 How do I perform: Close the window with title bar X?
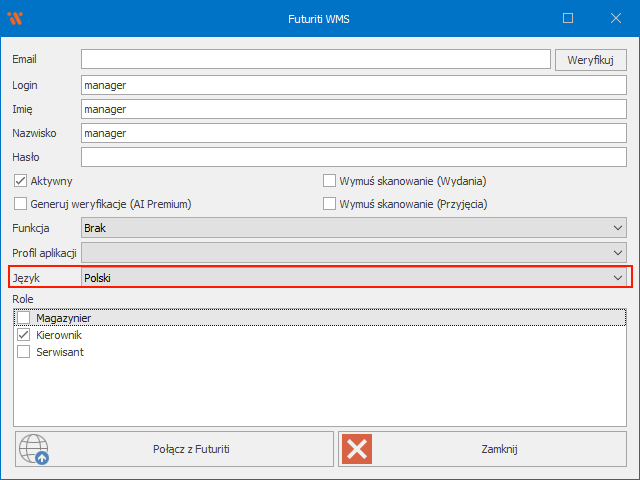point(613,18)
